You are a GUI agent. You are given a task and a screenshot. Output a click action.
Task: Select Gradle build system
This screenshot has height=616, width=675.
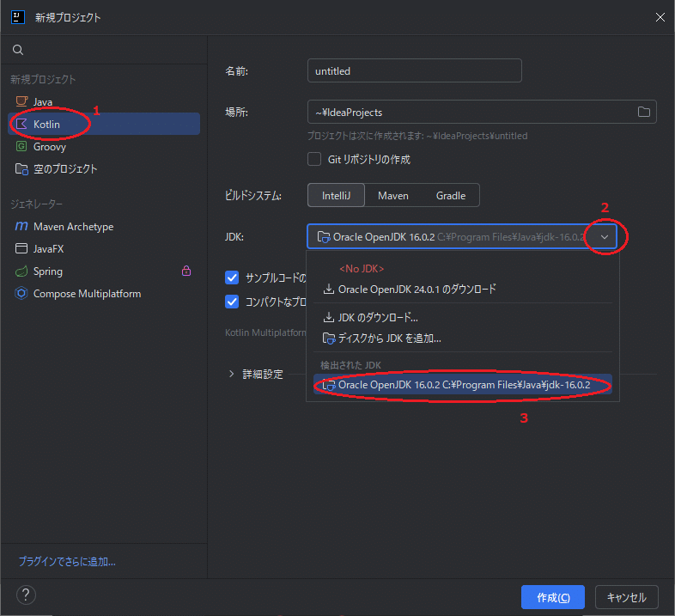point(451,196)
